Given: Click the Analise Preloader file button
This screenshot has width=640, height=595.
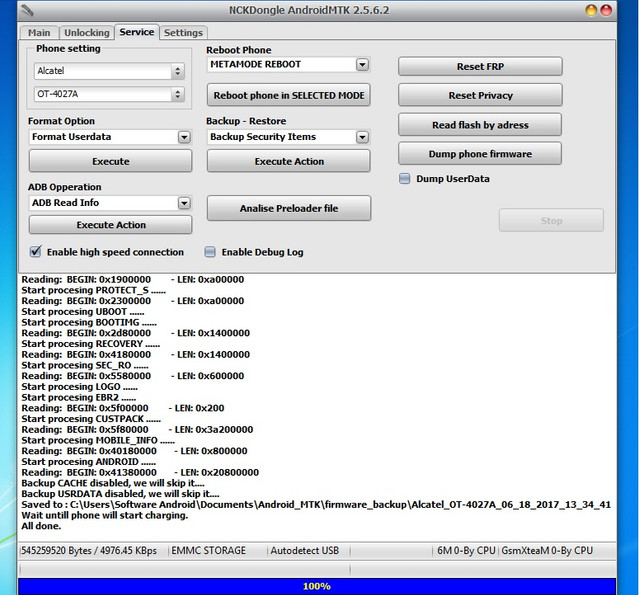Looking at the screenshot, I should pyautogui.click(x=289, y=208).
